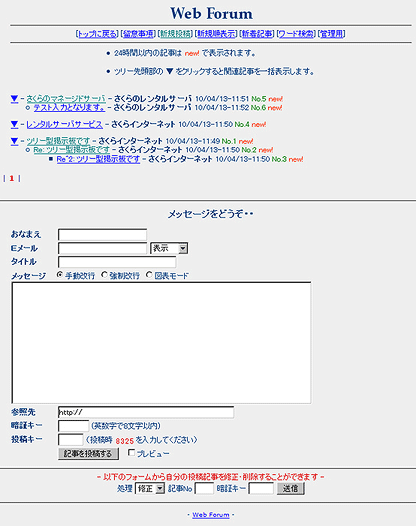This screenshot has width=416, height=526.
Task: Focus the 暗証キー field next to 送信
Action: [x=261, y=488]
